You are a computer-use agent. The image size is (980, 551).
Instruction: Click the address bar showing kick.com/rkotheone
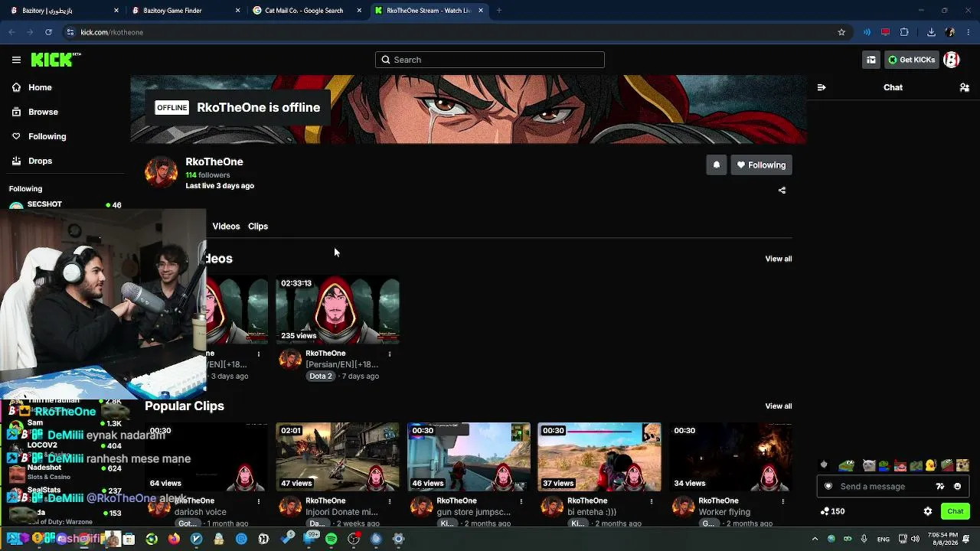click(456, 32)
